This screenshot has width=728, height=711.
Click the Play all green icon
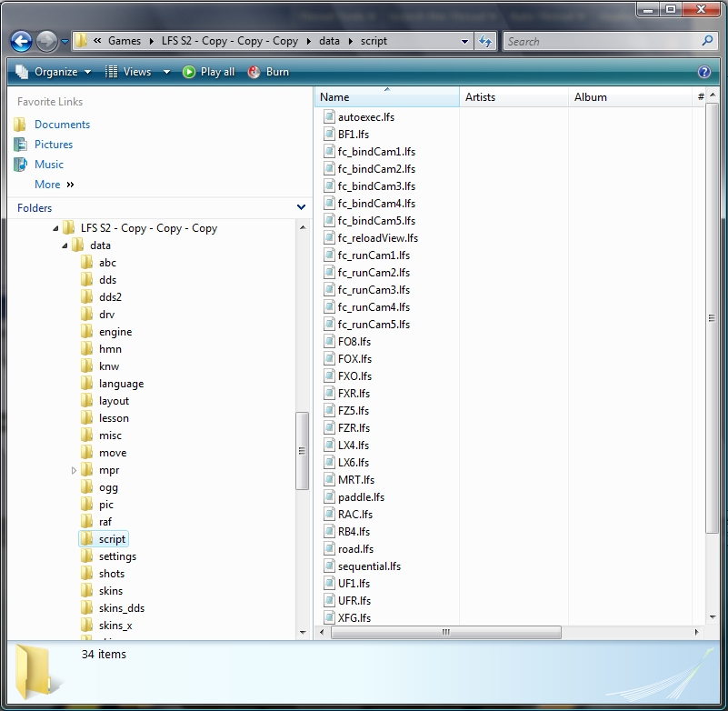188,72
